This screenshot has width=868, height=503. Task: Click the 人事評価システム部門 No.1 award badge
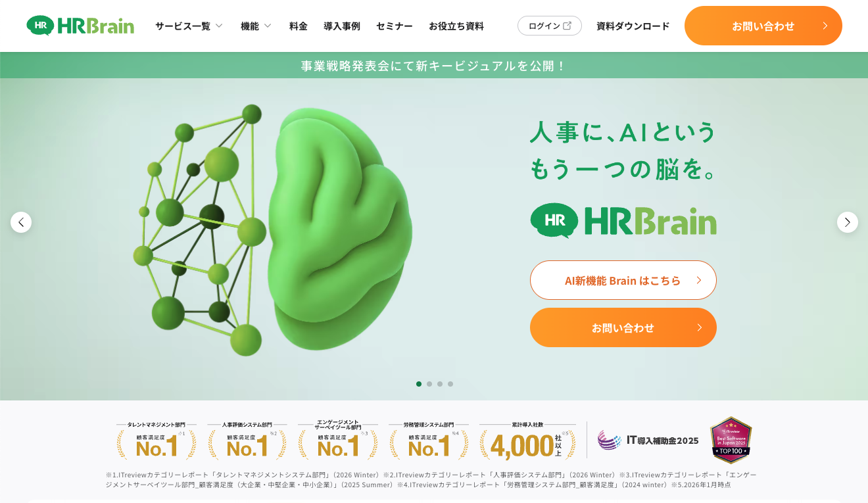coord(247,439)
